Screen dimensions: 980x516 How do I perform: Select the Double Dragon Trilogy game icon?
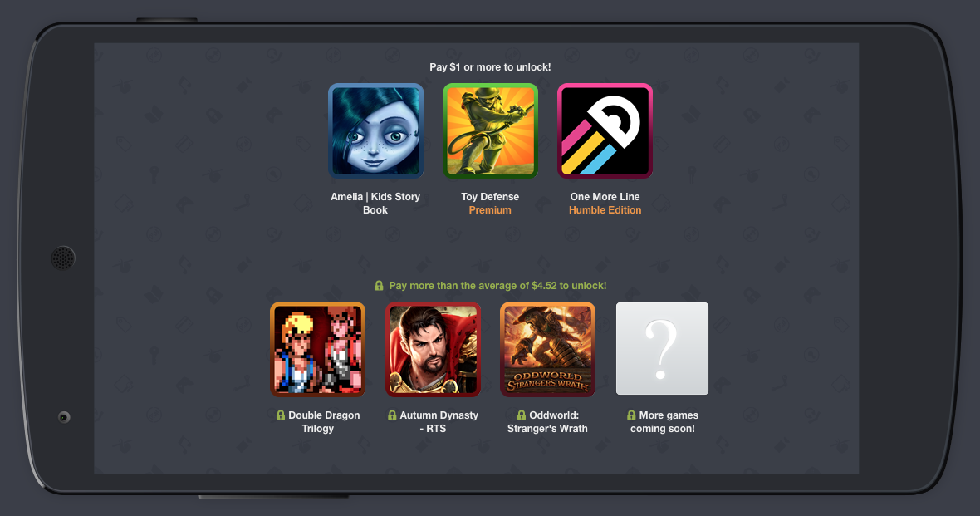pos(317,349)
